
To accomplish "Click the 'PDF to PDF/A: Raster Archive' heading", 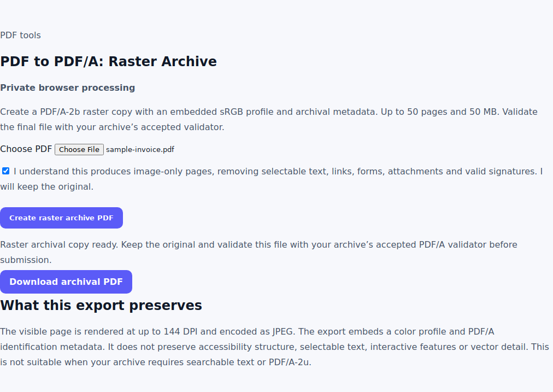I will (x=108, y=61).
